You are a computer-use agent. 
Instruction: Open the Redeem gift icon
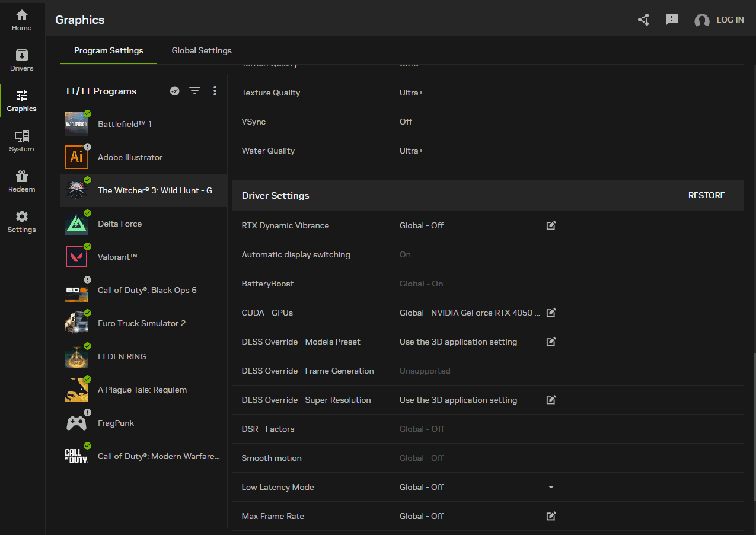[22, 181]
